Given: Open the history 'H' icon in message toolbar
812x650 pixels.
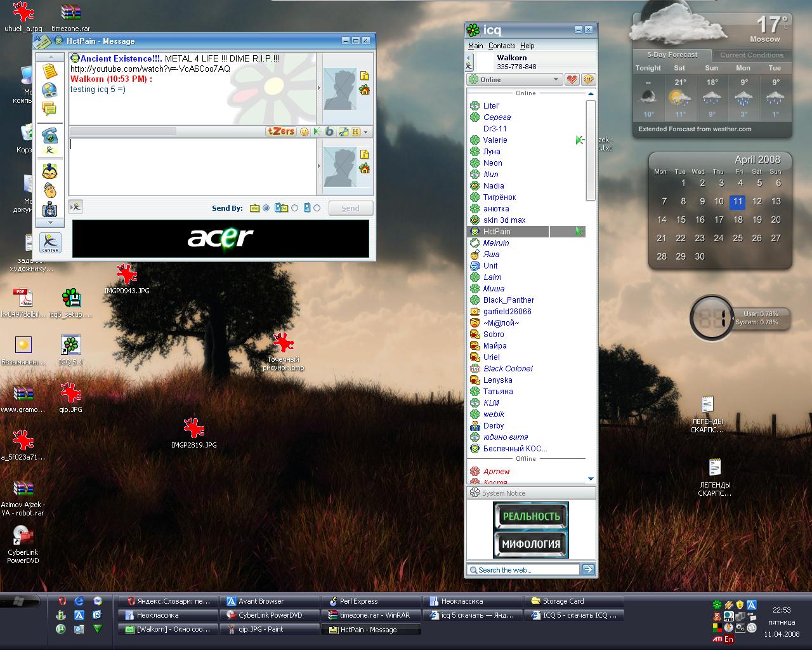Looking at the screenshot, I should (x=355, y=131).
